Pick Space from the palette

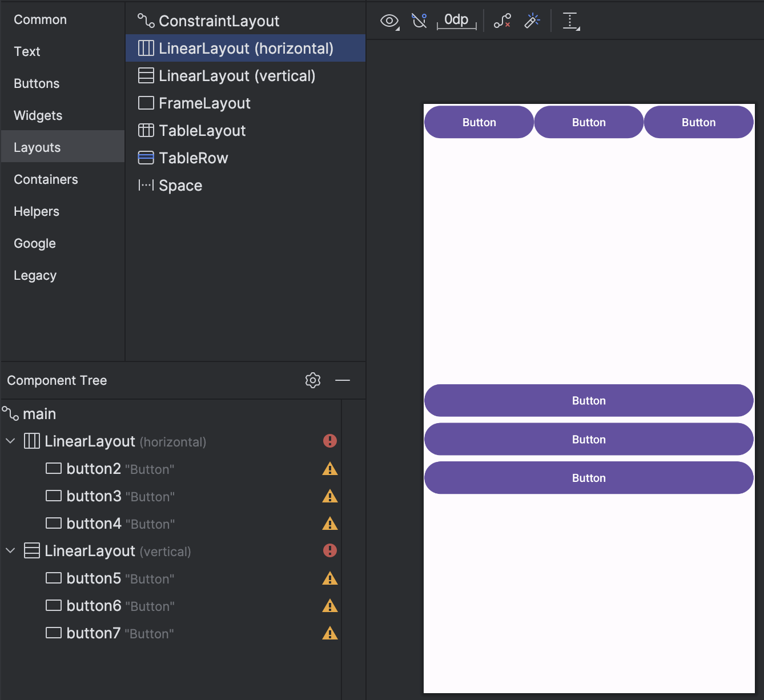[246, 185]
